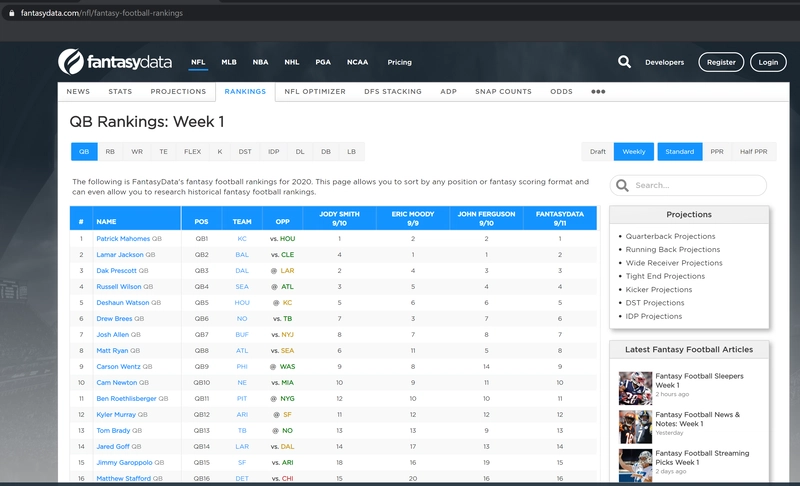800x486 pixels.
Task: Open Wide Receiver Projections link
Action: 674,263
